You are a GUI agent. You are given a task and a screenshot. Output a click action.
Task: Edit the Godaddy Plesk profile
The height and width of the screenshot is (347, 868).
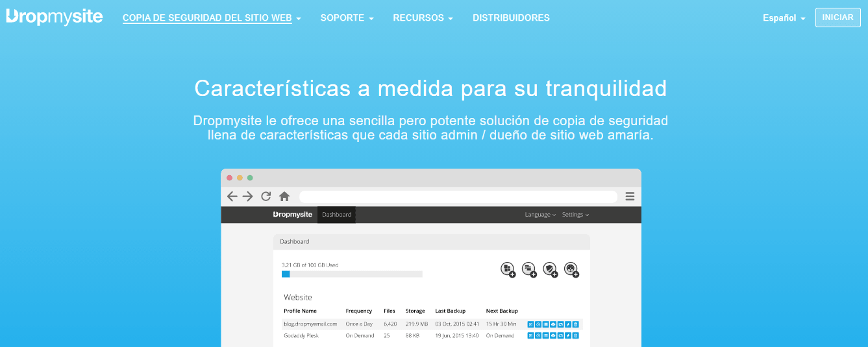(x=530, y=335)
